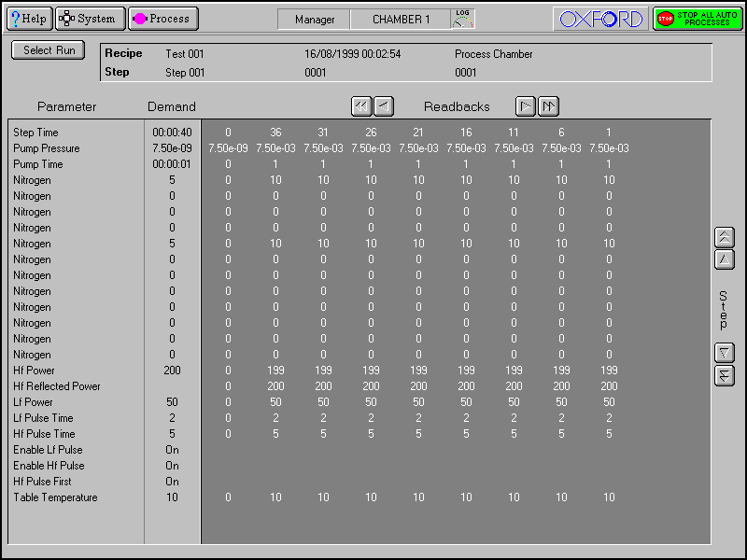Click the Enable Lf Pulse On value
This screenshot has width=747, height=560.
172,450
